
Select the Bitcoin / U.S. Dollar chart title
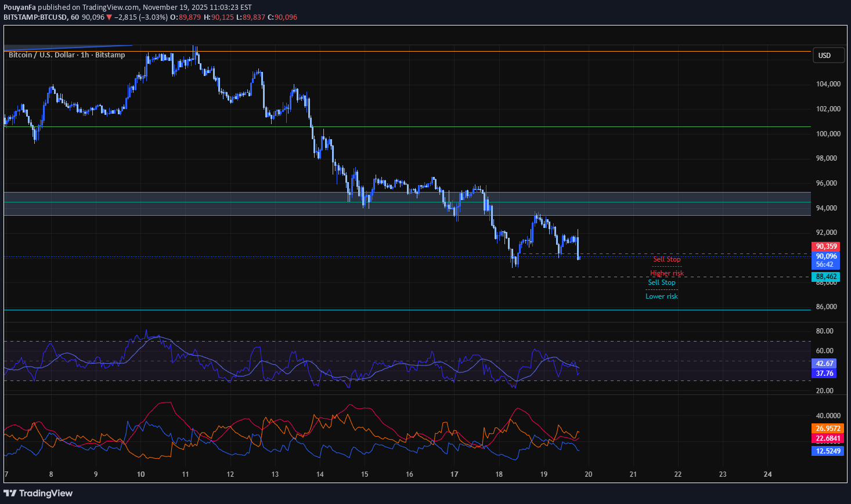click(41, 55)
